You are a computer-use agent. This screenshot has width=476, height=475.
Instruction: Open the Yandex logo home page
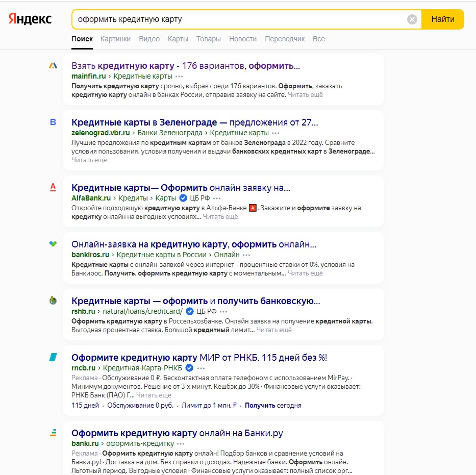pyautogui.click(x=30, y=19)
